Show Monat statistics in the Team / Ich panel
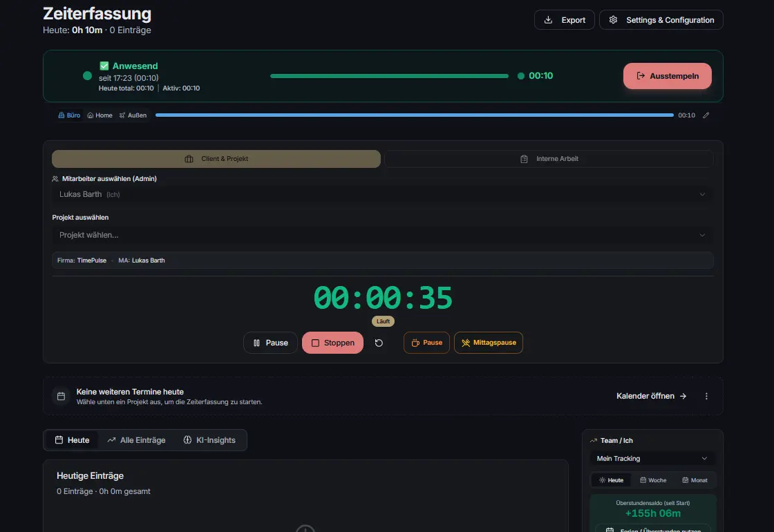 pos(695,480)
